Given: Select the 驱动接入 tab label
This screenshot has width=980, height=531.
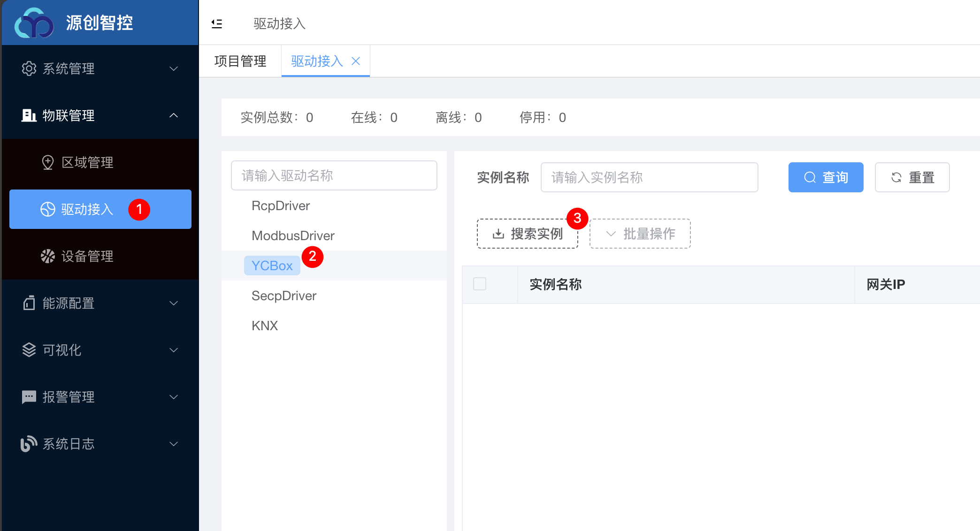Looking at the screenshot, I should tap(317, 61).
